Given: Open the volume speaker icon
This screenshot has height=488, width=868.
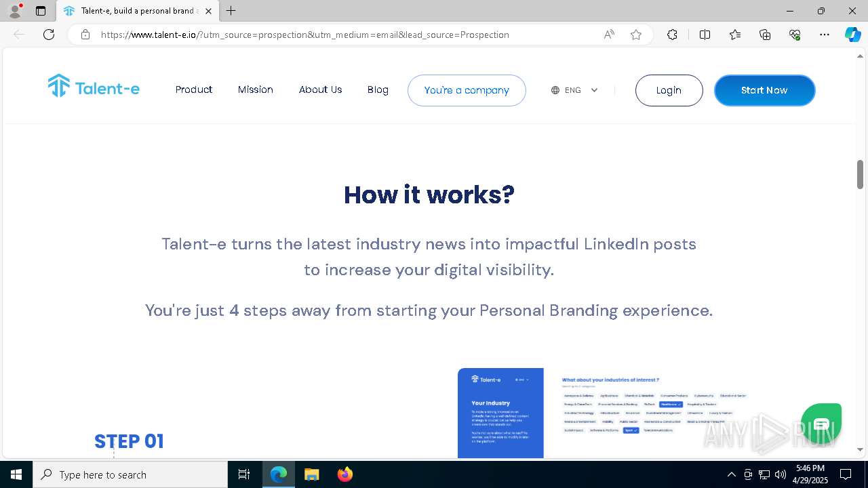Looking at the screenshot, I should (781, 474).
